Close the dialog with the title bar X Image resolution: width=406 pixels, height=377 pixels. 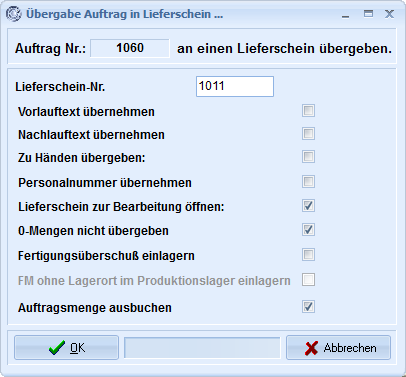(x=389, y=14)
